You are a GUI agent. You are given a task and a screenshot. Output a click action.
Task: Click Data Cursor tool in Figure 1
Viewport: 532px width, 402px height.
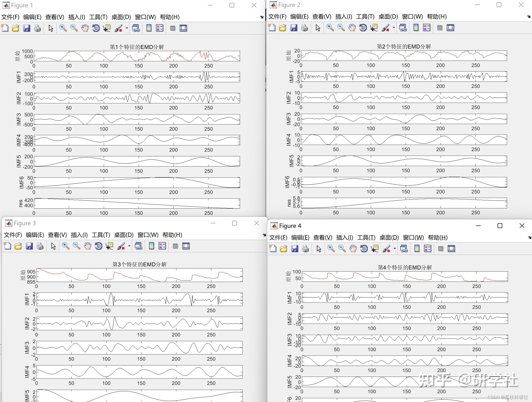(x=107, y=28)
